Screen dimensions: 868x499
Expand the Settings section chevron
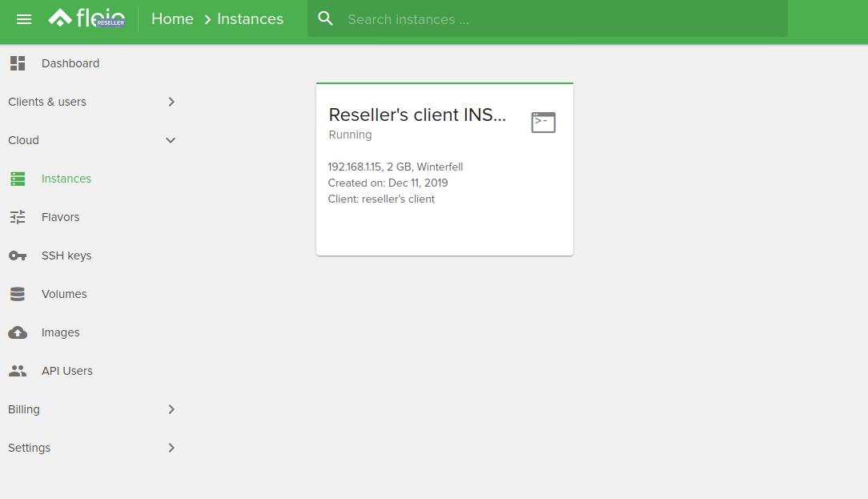pos(171,448)
